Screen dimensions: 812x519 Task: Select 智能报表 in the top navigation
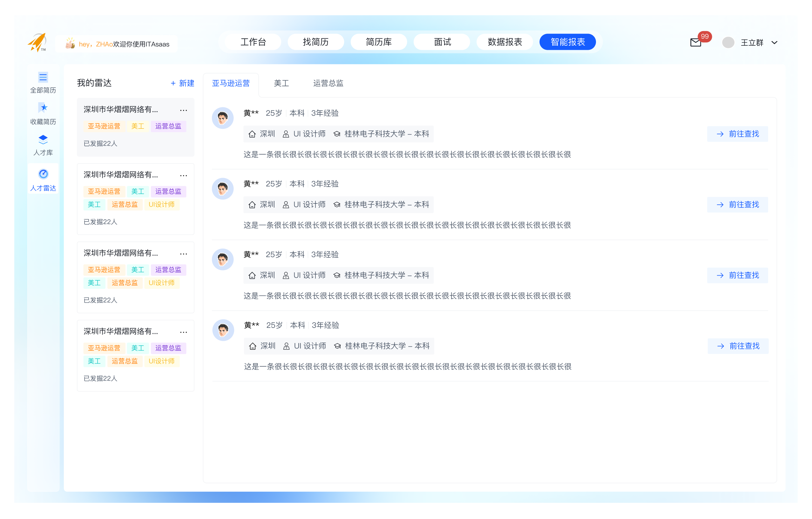[x=567, y=42]
